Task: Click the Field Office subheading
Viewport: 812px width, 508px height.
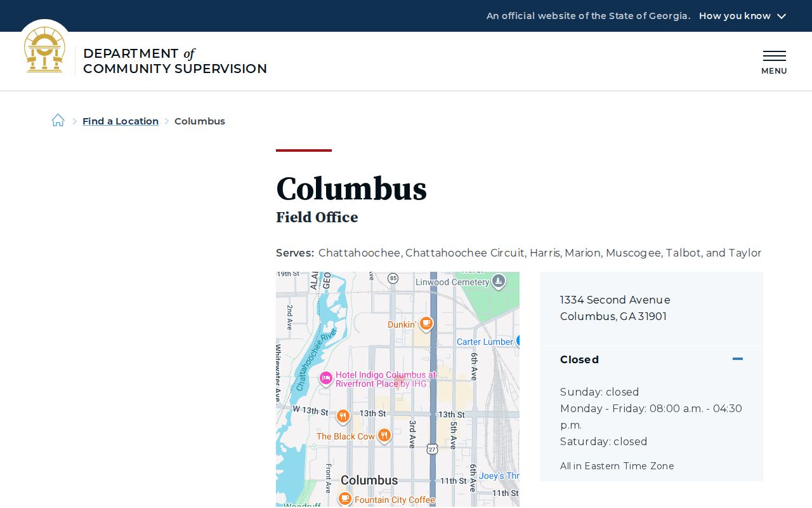Action: tap(317, 217)
